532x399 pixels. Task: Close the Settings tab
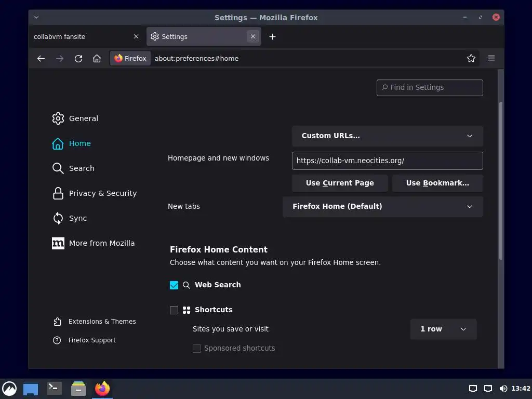[253, 37]
